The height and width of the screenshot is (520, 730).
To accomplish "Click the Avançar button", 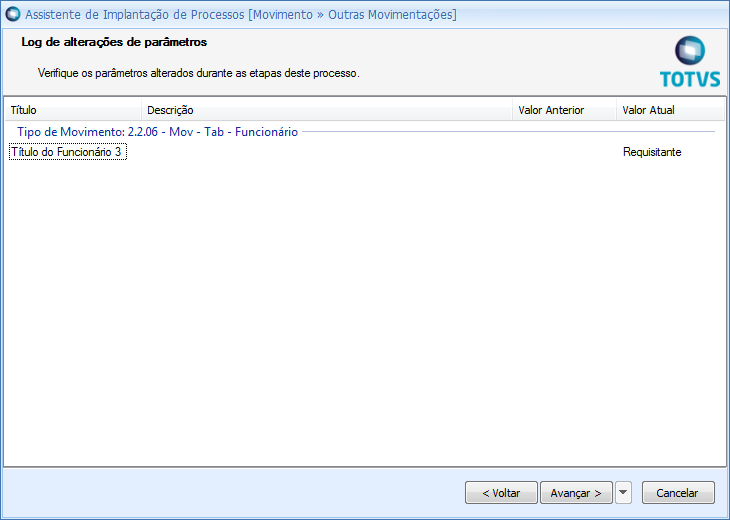I will [576, 493].
